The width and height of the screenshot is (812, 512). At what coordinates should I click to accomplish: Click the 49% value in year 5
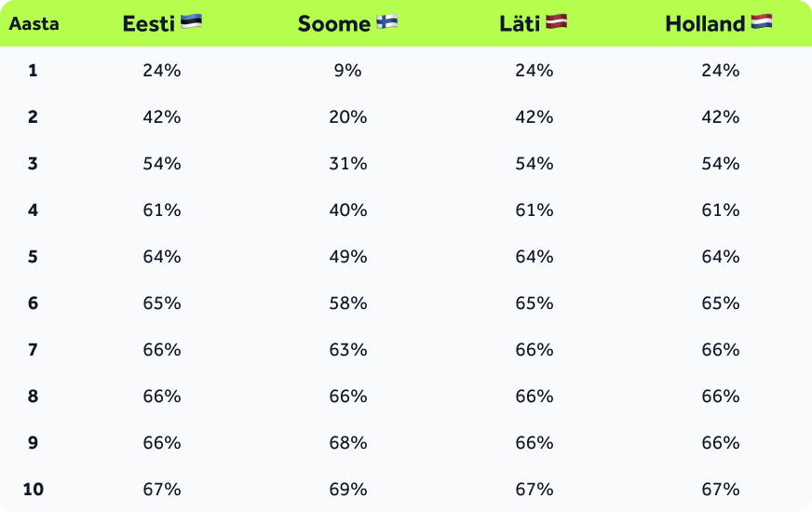(x=347, y=257)
